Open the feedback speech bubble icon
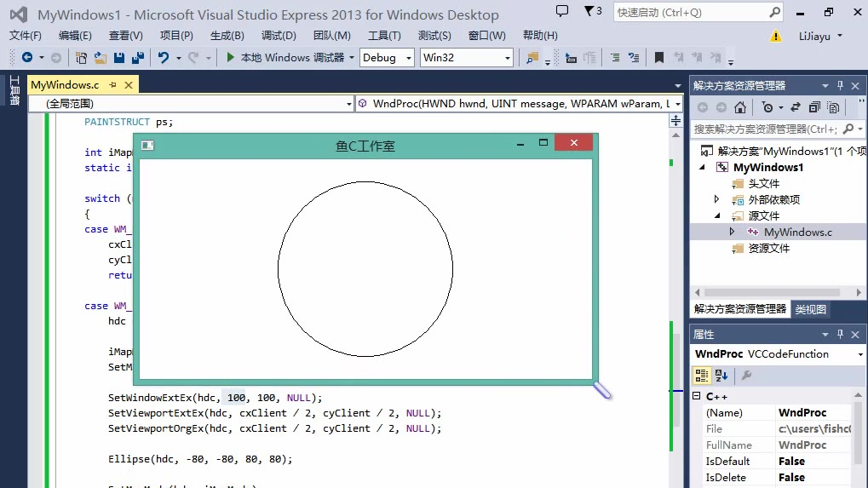This screenshot has height=488, width=868. click(562, 11)
